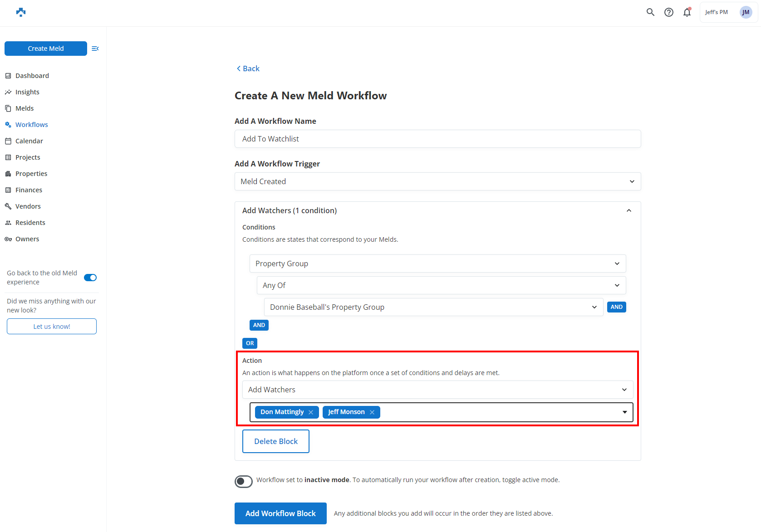Collapse the Add Watchers block
This screenshot has width=761, height=532.
coord(628,210)
